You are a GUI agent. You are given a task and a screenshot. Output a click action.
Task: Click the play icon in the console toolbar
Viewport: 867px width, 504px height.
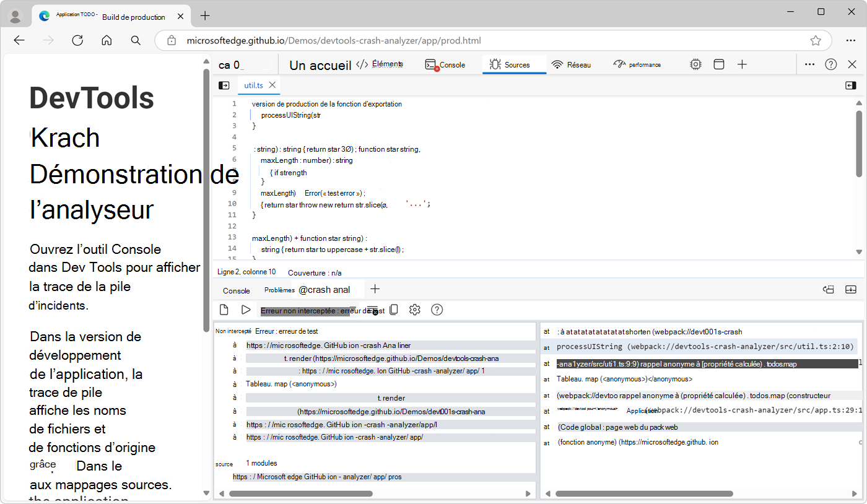[x=246, y=310]
